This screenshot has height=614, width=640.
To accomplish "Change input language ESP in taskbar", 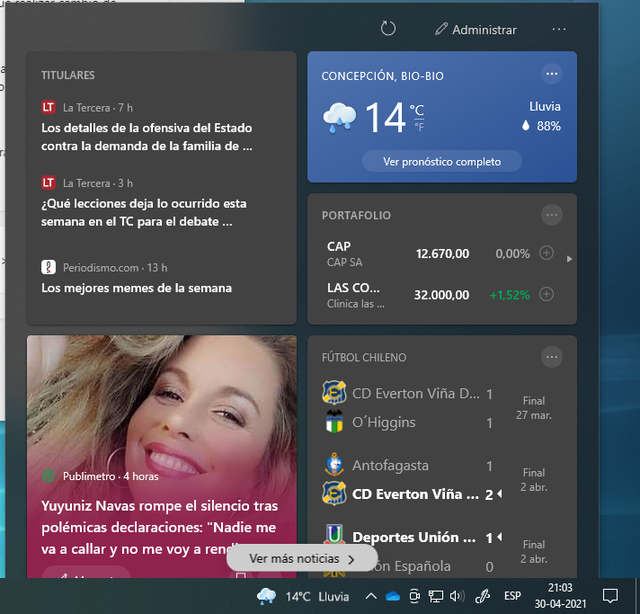I will tap(512, 596).
